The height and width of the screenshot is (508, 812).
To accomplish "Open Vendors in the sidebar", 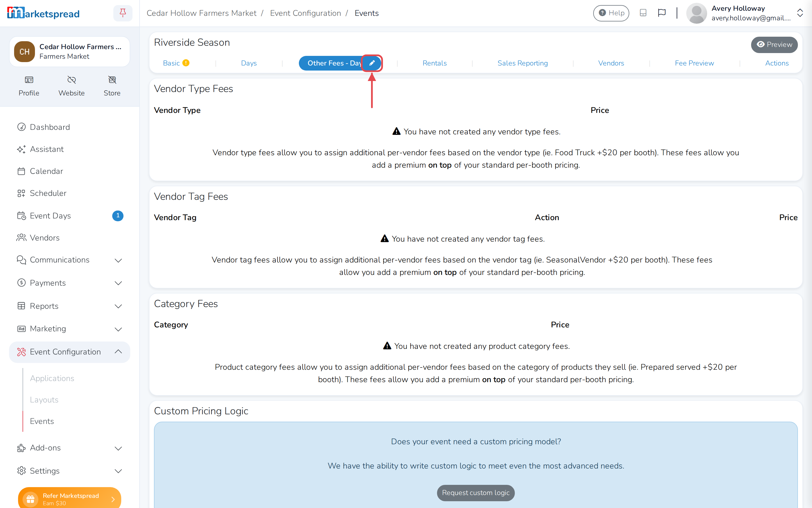I will pos(69,238).
